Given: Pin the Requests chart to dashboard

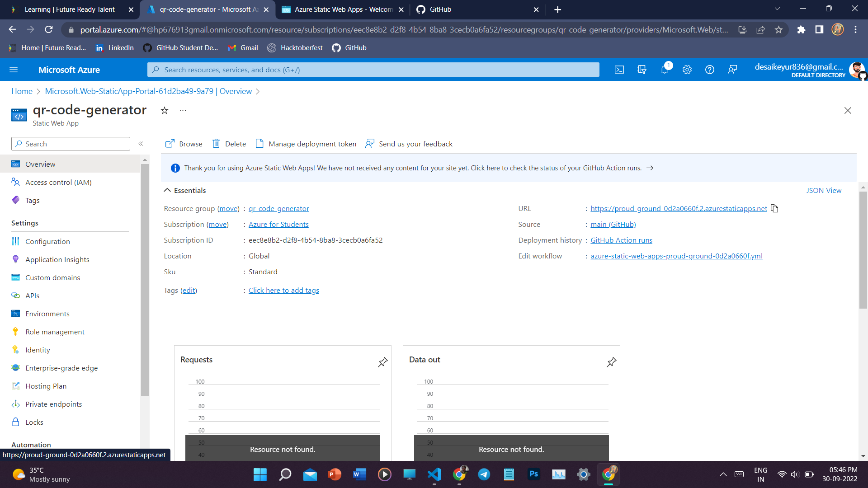Looking at the screenshot, I should (382, 362).
